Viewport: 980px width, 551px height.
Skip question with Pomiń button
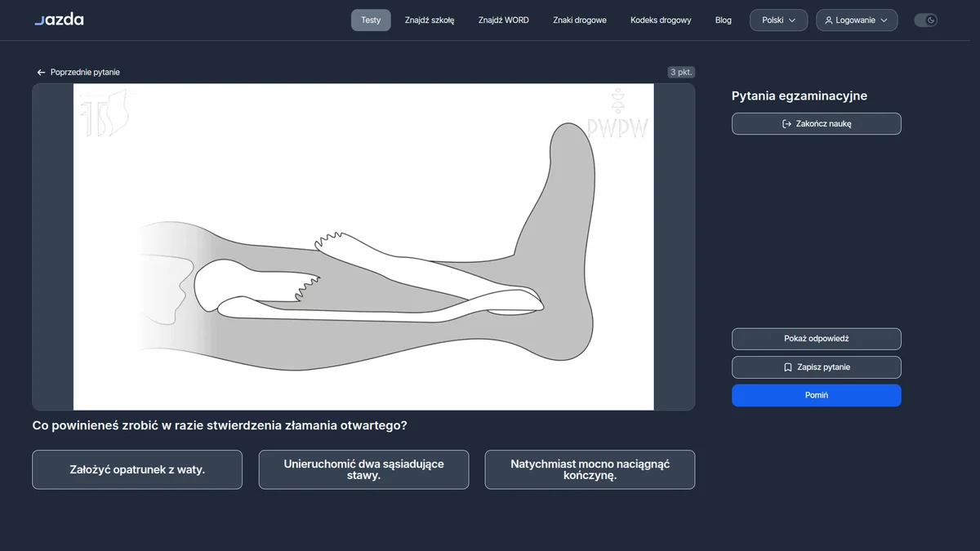tap(817, 395)
